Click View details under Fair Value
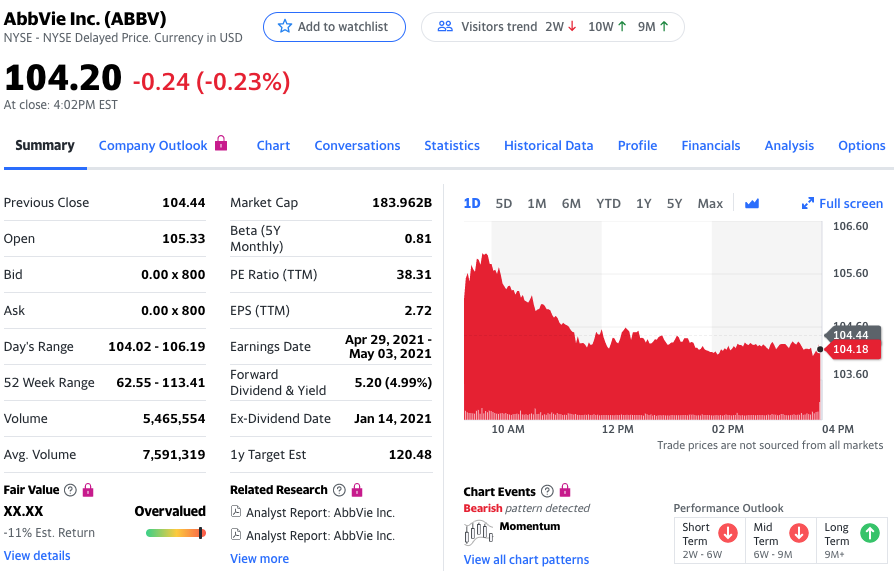The image size is (894, 571). pos(37,556)
